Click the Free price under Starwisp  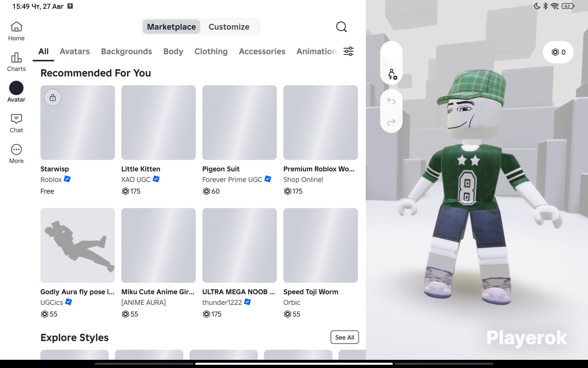[47, 191]
